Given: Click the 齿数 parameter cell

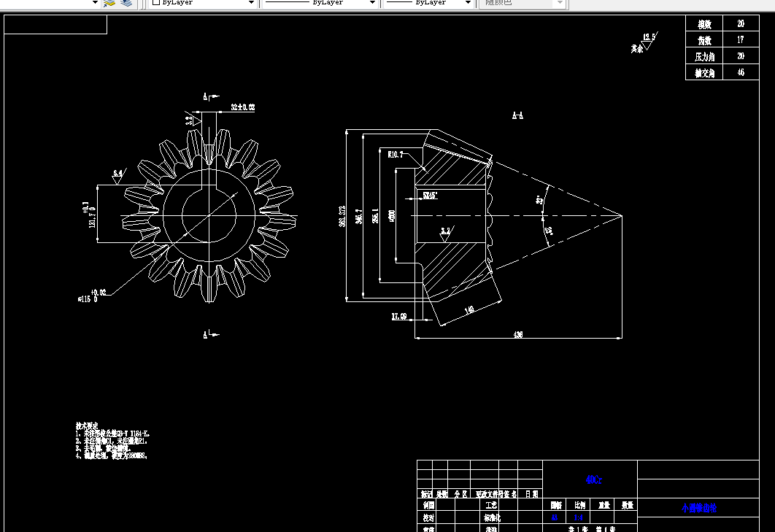Looking at the screenshot, I should [x=704, y=40].
